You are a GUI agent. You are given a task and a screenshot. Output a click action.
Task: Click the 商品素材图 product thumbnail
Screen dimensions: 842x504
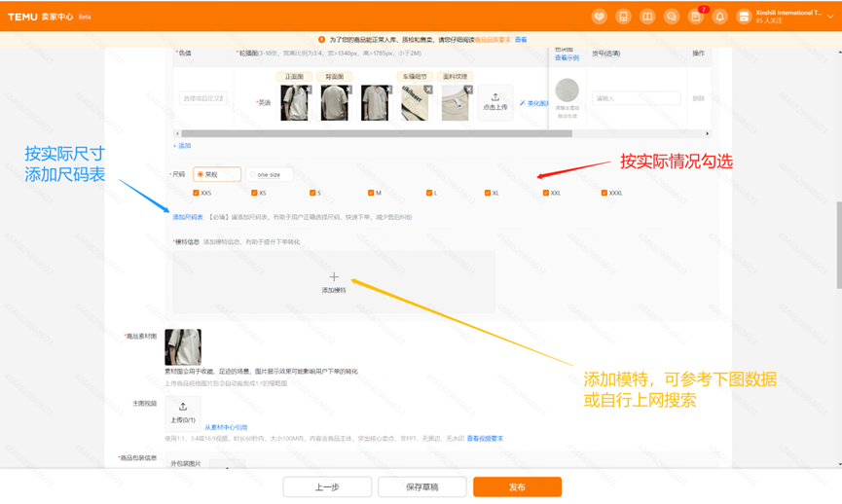(x=183, y=347)
